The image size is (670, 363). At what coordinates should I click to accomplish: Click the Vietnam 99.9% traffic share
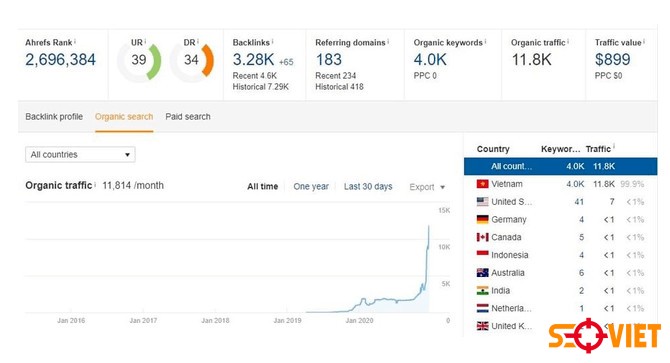point(632,184)
